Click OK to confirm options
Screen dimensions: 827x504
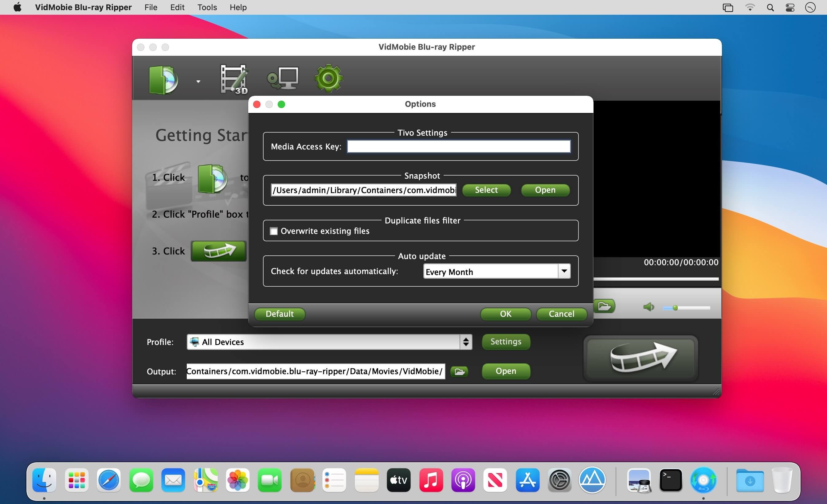tap(505, 314)
